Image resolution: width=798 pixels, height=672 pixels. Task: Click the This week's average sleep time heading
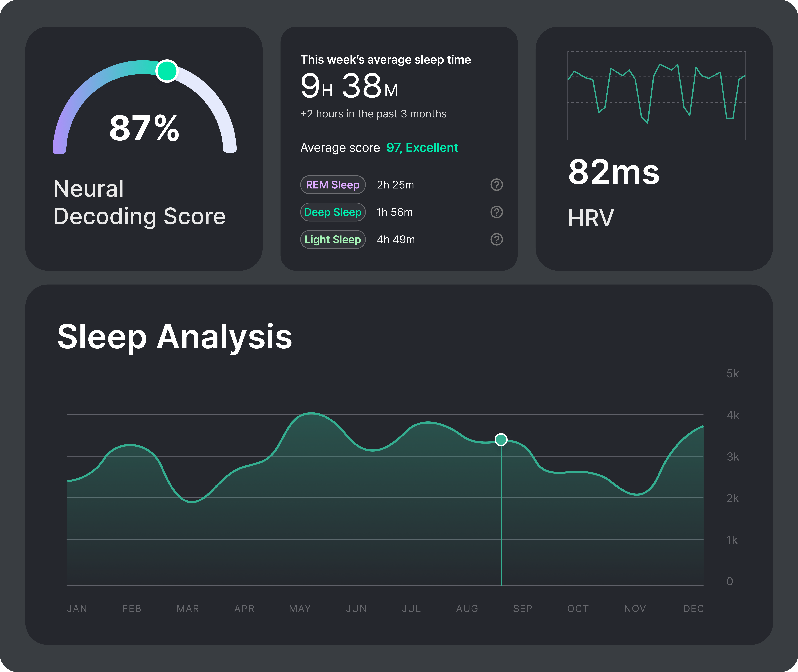pyautogui.click(x=386, y=60)
